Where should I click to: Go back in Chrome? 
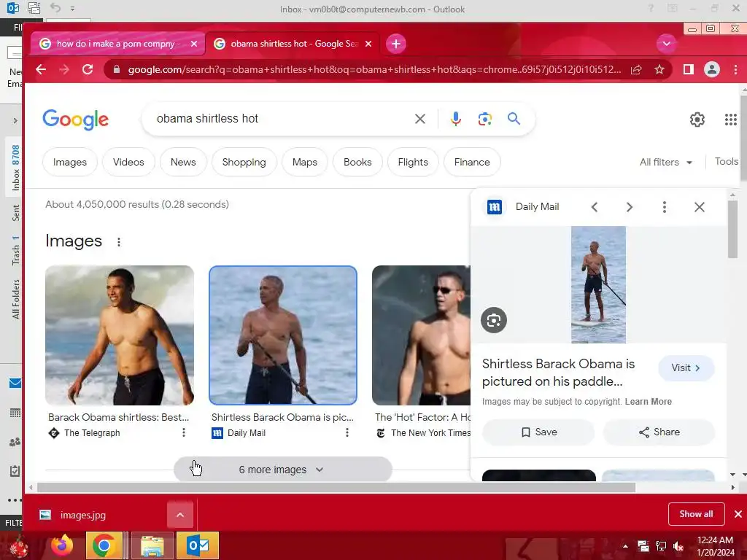pos(41,69)
